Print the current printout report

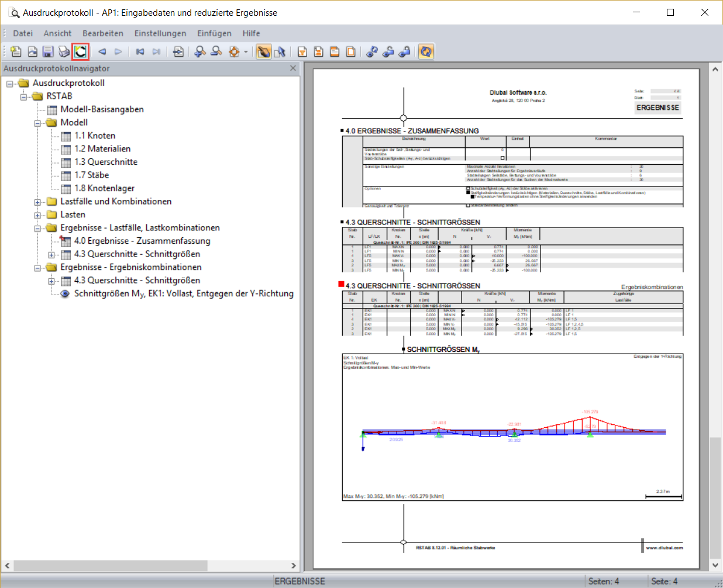tap(64, 51)
